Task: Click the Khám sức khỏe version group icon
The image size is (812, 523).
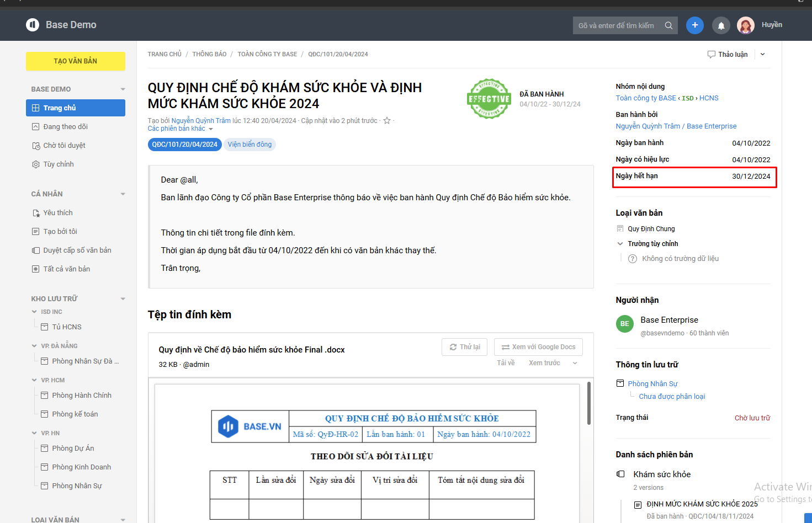Action: (x=620, y=474)
